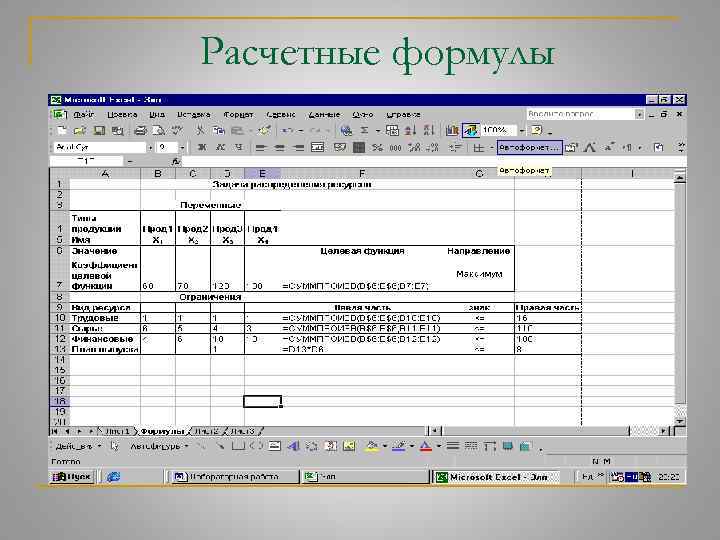Click the Print icon in the toolbar

141,131
